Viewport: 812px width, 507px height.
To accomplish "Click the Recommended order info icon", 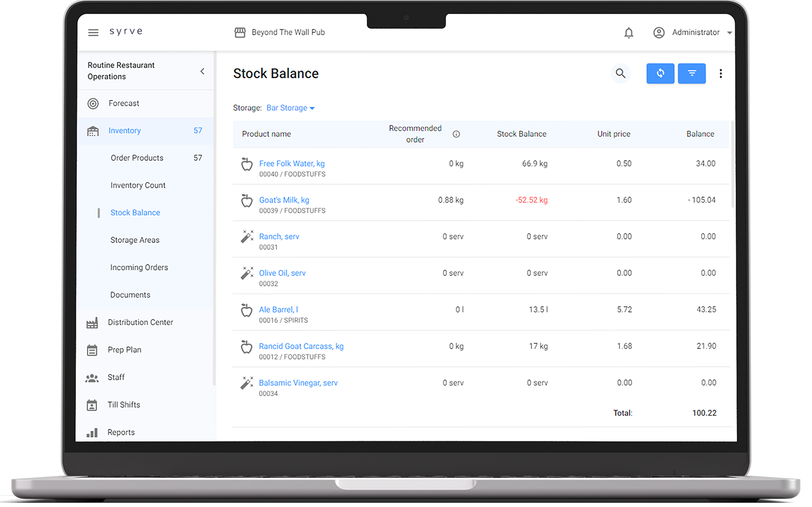I will pyautogui.click(x=456, y=134).
